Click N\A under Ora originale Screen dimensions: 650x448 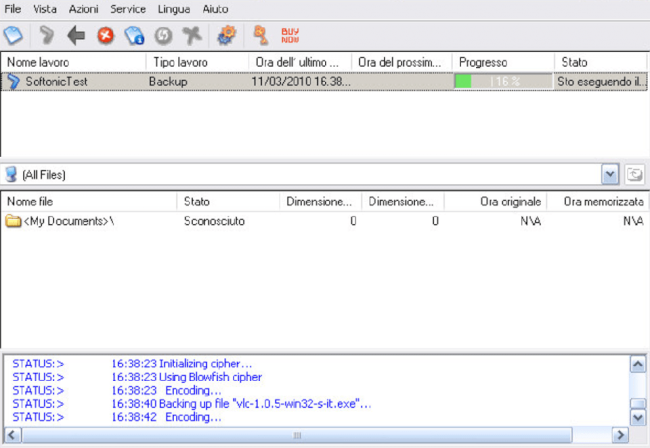tap(531, 221)
